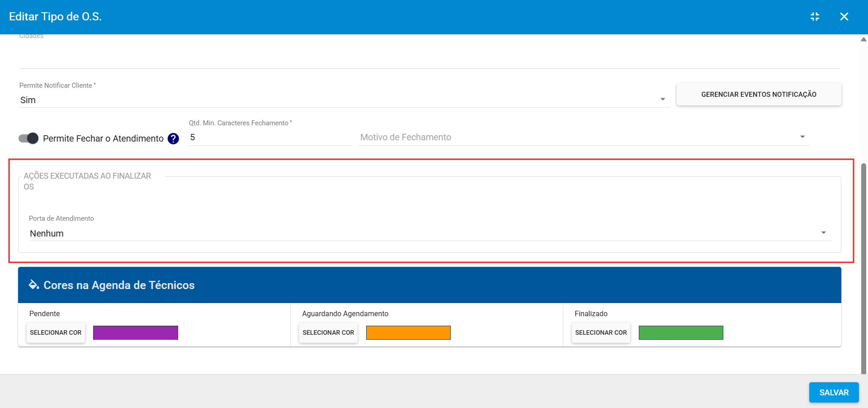Click the green Finalizado color swatch
This screenshot has width=868, height=408.
[x=681, y=332]
